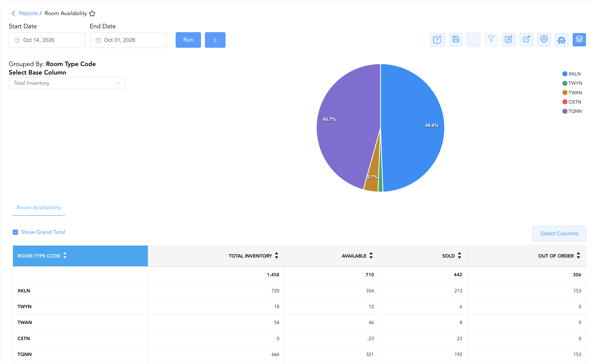This screenshot has height=364, width=592.
Task: Click the TWAN row label
Action: pyautogui.click(x=25, y=322)
